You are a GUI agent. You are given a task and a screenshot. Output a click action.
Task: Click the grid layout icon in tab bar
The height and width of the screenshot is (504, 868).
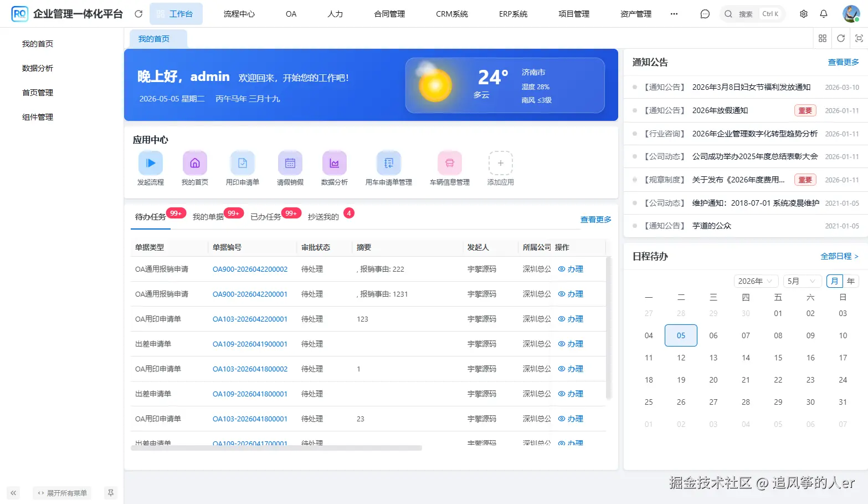[822, 38]
